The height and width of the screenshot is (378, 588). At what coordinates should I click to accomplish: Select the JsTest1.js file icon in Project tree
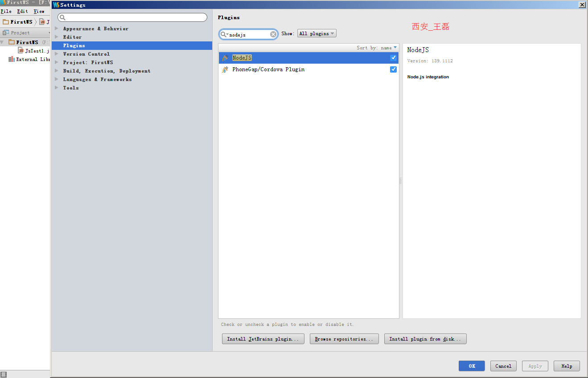coord(21,50)
